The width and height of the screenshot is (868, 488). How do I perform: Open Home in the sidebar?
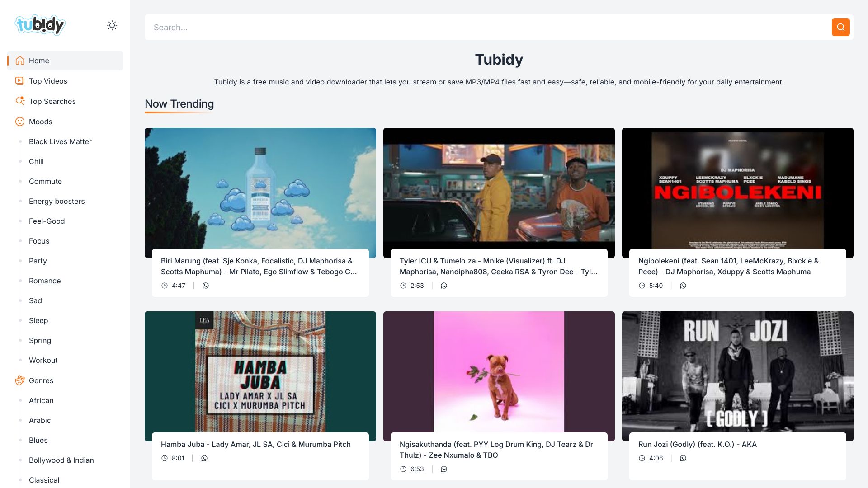[65, 61]
